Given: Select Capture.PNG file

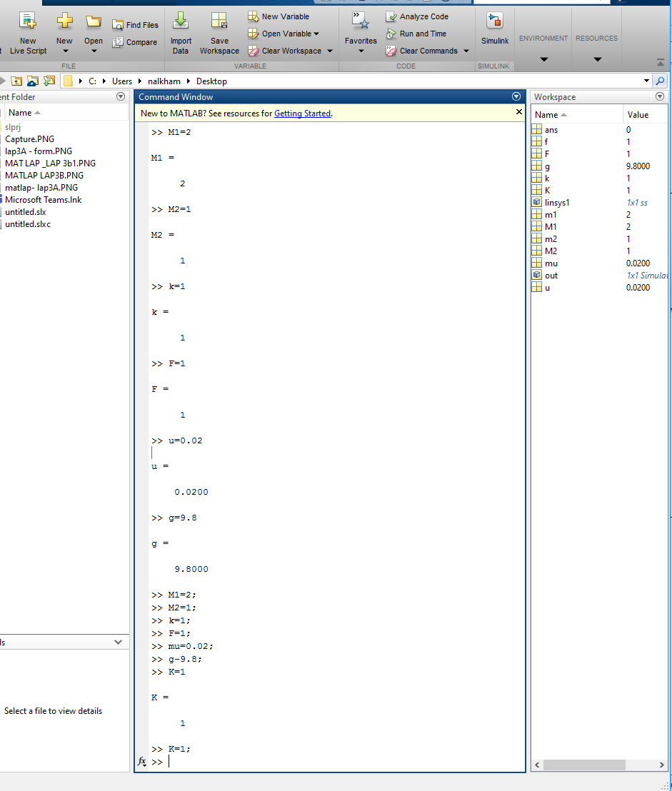Looking at the screenshot, I should pyautogui.click(x=29, y=139).
